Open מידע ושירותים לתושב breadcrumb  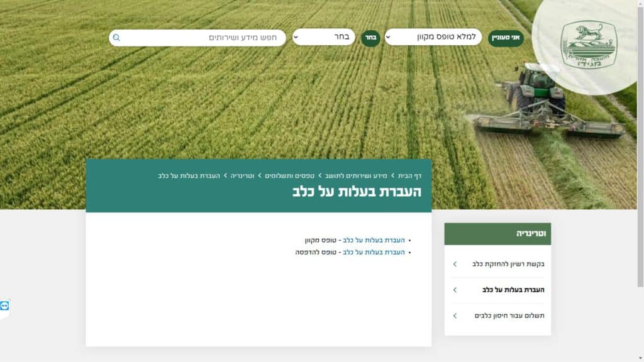pos(356,176)
